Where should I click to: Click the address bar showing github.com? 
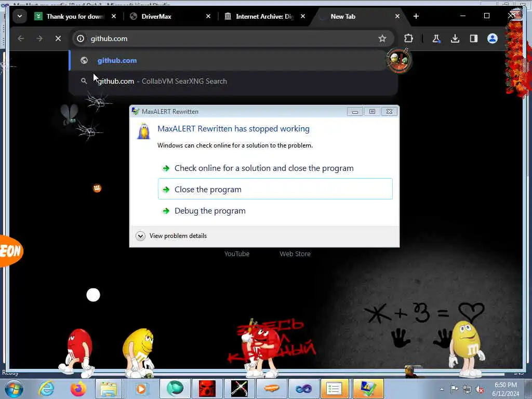point(233,38)
